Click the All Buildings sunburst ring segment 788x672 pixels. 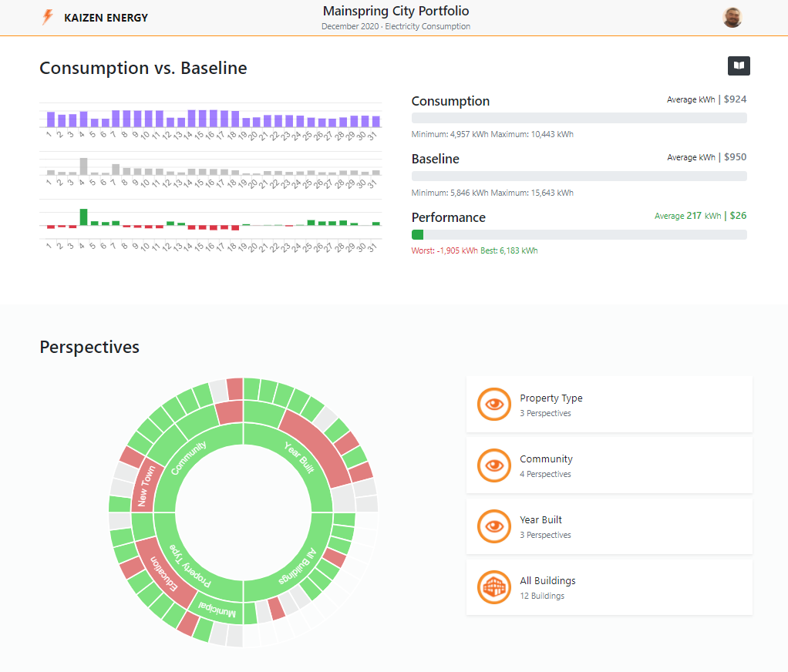point(298,567)
